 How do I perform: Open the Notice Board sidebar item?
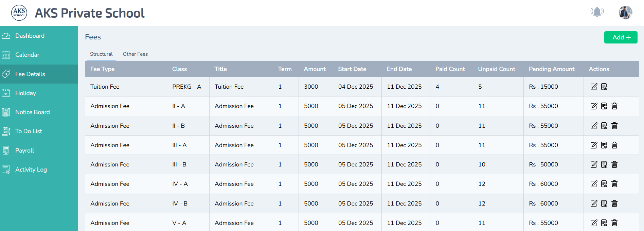click(x=32, y=112)
